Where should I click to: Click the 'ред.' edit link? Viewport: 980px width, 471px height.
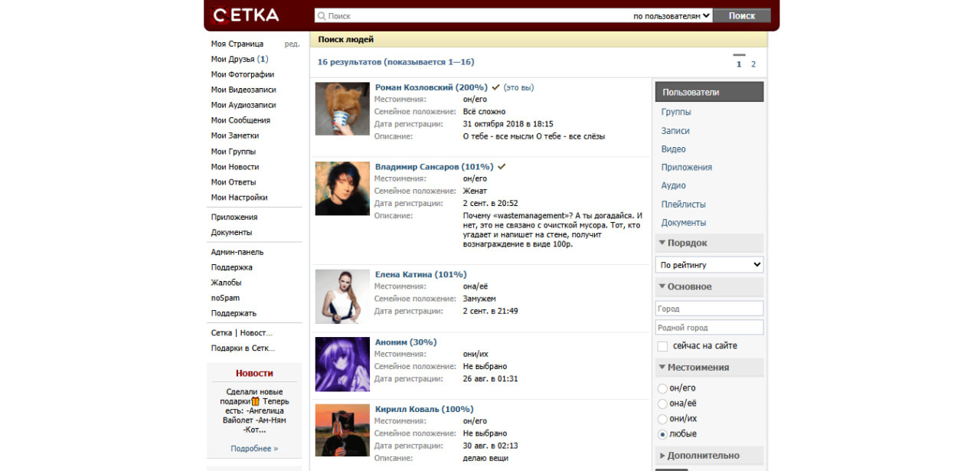coord(292,44)
